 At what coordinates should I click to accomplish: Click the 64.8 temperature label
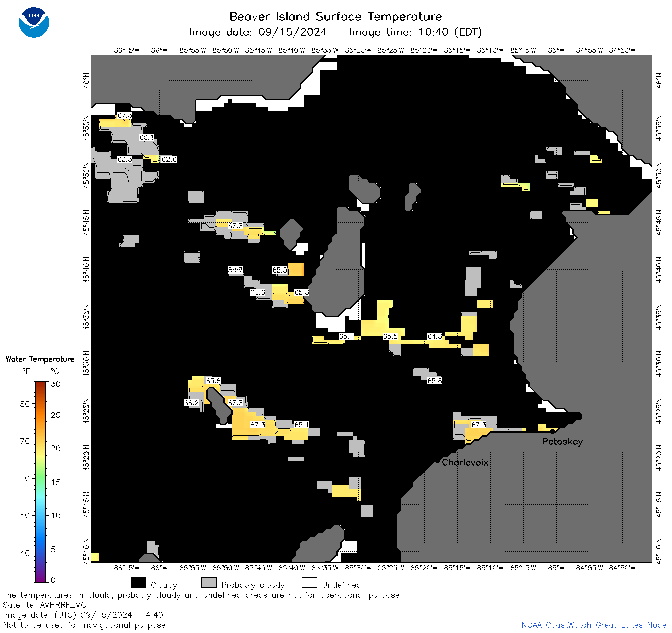(435, 336)
